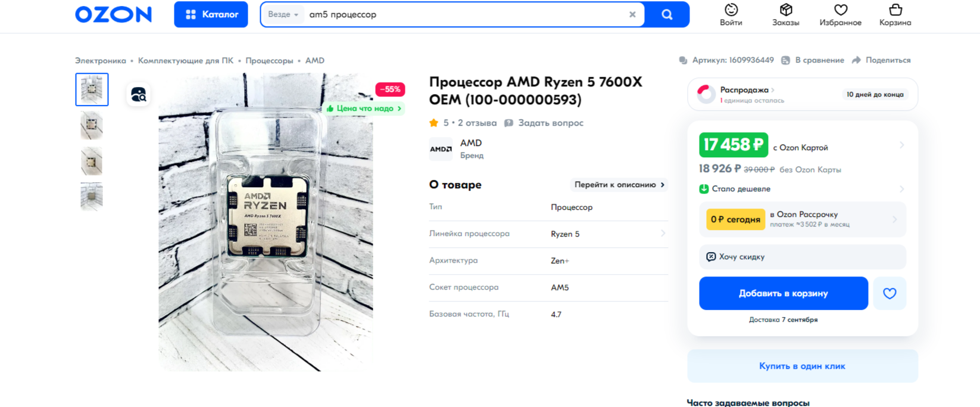Click the Распродажа circular progress indicator
Viewport: 980px width, 407px height.
(x=706, y=94)
